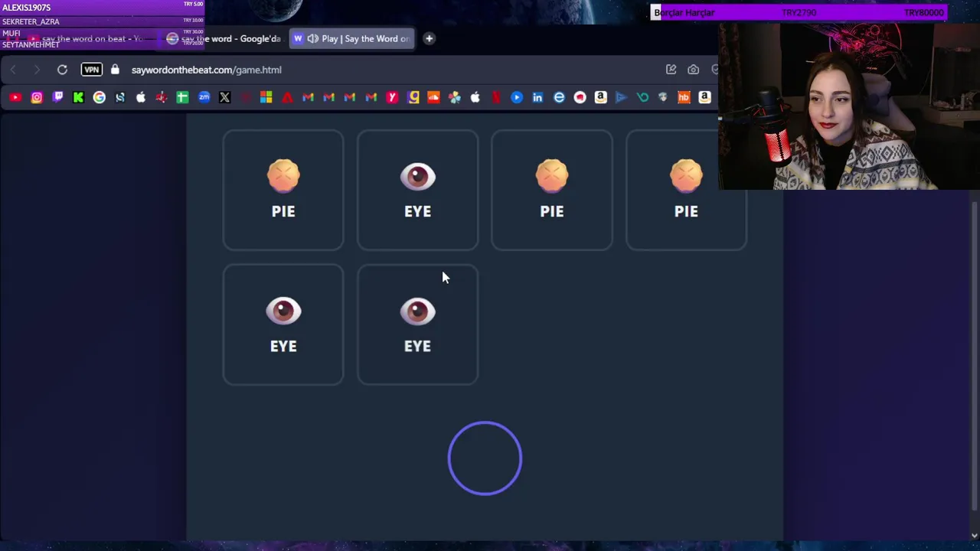Toggle the VPN badge
This screenshot has height=551, width=980.
point(91,70)
